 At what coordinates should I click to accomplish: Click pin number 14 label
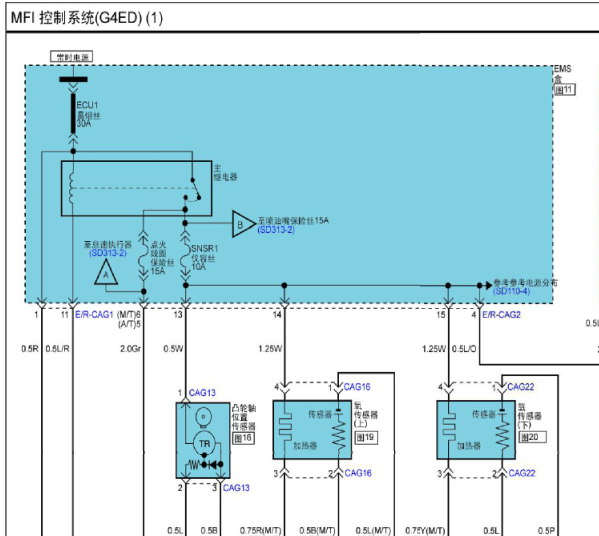tap(277, 315)
